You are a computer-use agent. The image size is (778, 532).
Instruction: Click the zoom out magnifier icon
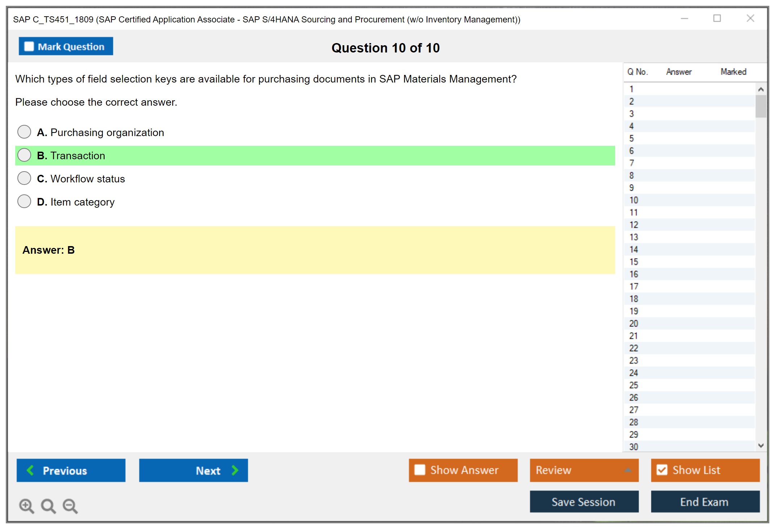coord(70,506)
